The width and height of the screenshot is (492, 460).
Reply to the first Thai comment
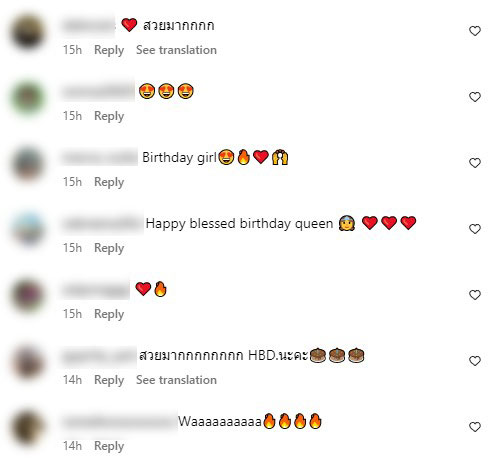point(109,50)
